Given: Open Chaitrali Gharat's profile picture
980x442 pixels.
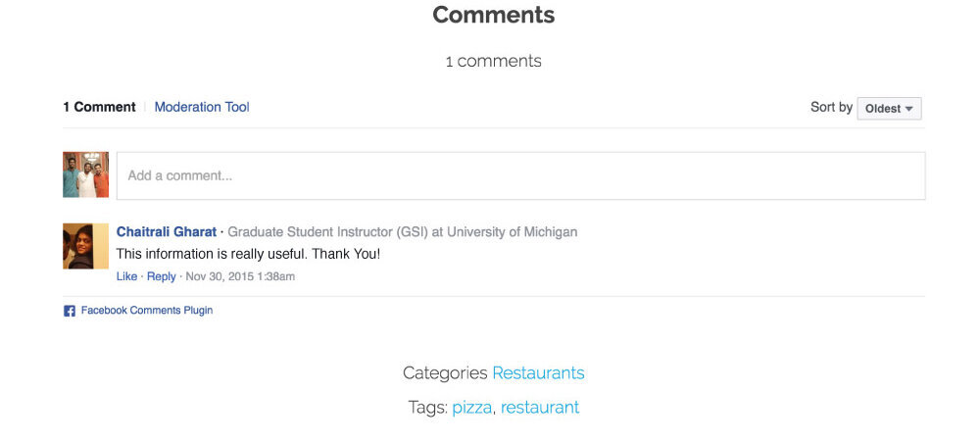Looking at the screenshot, I should [x=85, y=246].
